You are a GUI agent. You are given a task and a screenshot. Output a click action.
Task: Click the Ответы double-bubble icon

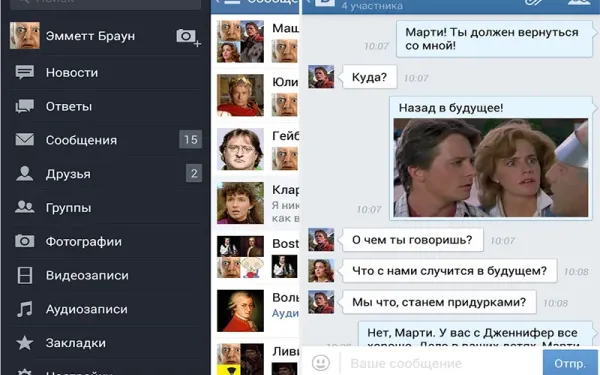pos(25,106)
